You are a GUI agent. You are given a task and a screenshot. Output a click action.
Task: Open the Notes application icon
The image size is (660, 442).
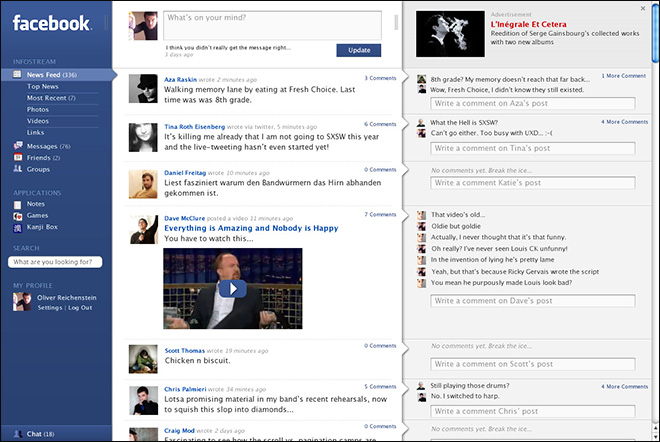coord(18,204)
